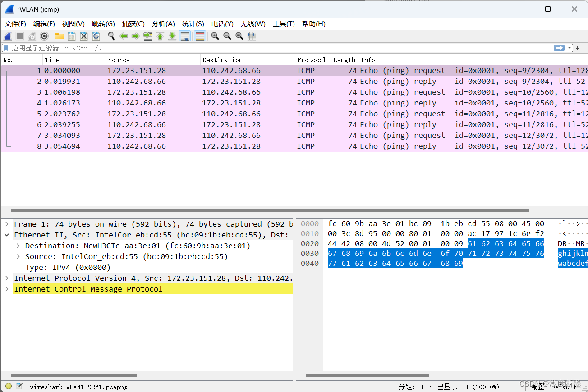The image size is (588, 392).
Task: Open capture file properties icon in status bar
Action: click(x=19, y=386)
